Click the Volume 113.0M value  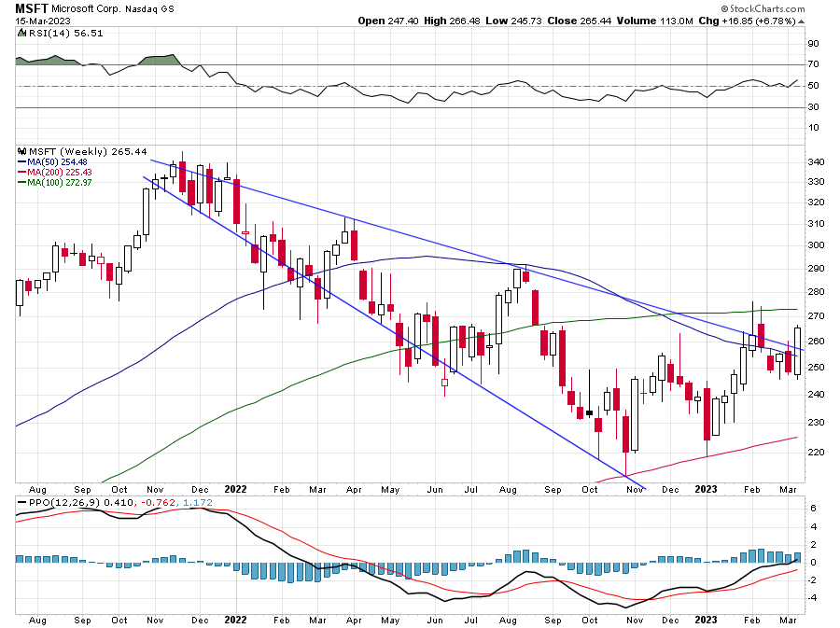pyautogui.click(x=654, y=21)
